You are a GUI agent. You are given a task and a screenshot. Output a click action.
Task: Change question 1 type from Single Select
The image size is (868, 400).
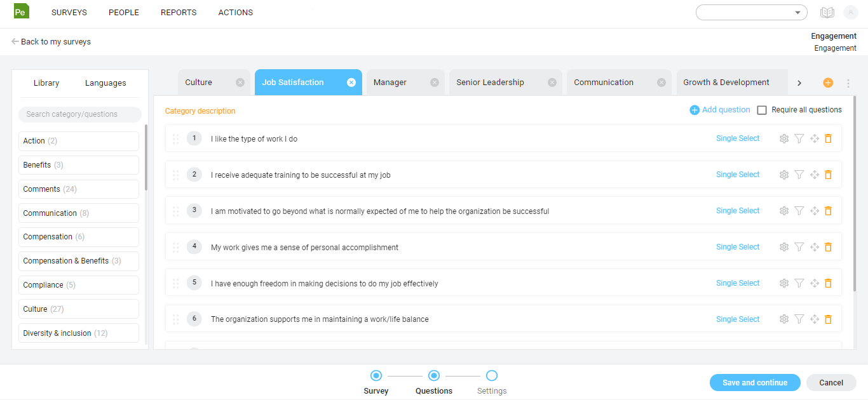737,138
